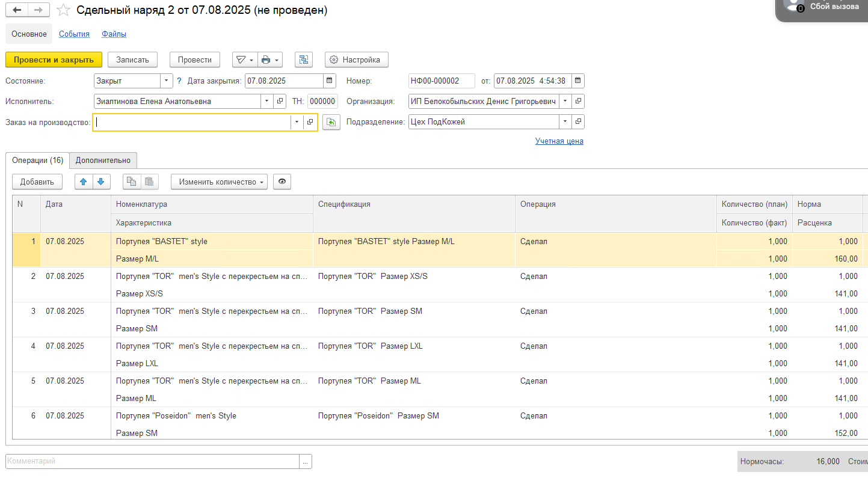Move selected row up with blue arrow
Image resolution: width=868 pixels, height=481 pixels.
(x=84, y=181)
